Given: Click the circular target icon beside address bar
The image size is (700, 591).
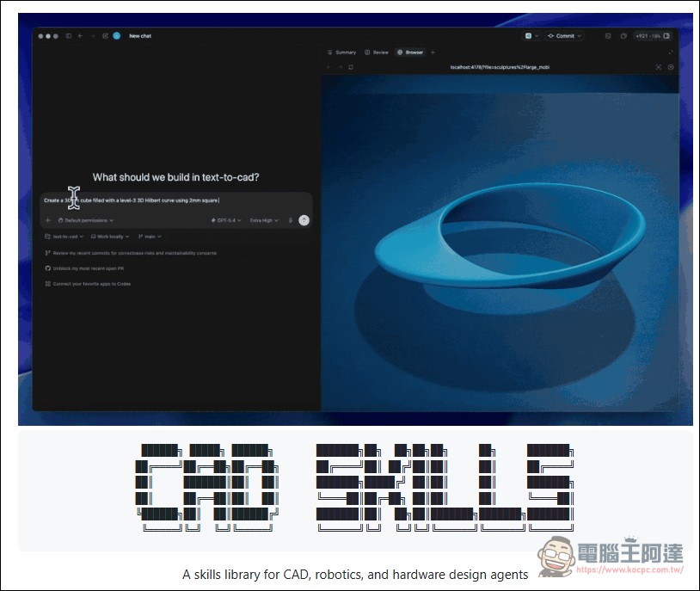Looking at the screenshot, I should coord(671,67).
